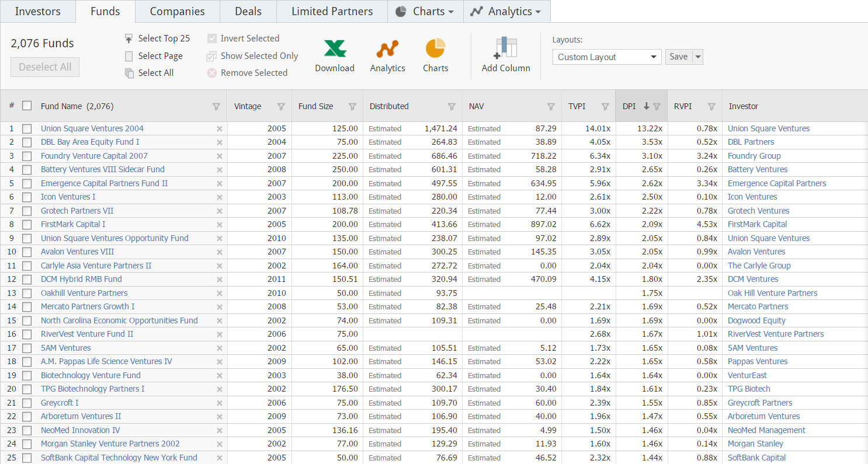Check TPG Biotechnology Partners I checkbox

tap(27, 389)
